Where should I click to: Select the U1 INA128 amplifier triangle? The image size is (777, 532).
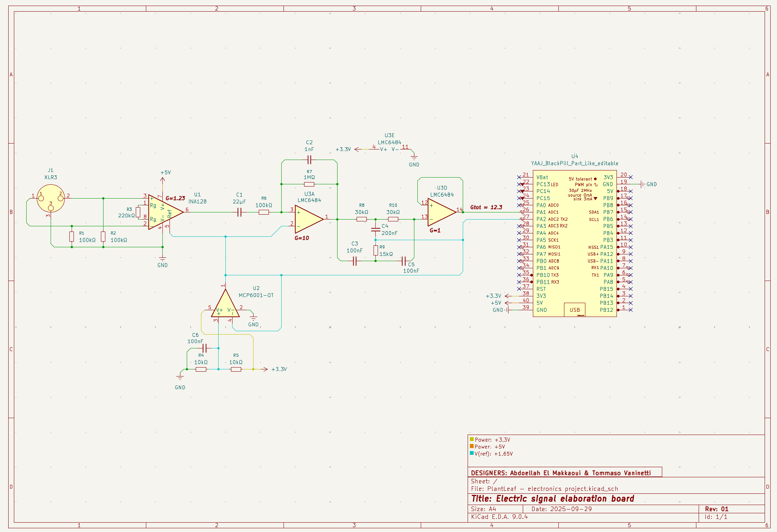tap(166, 212)
